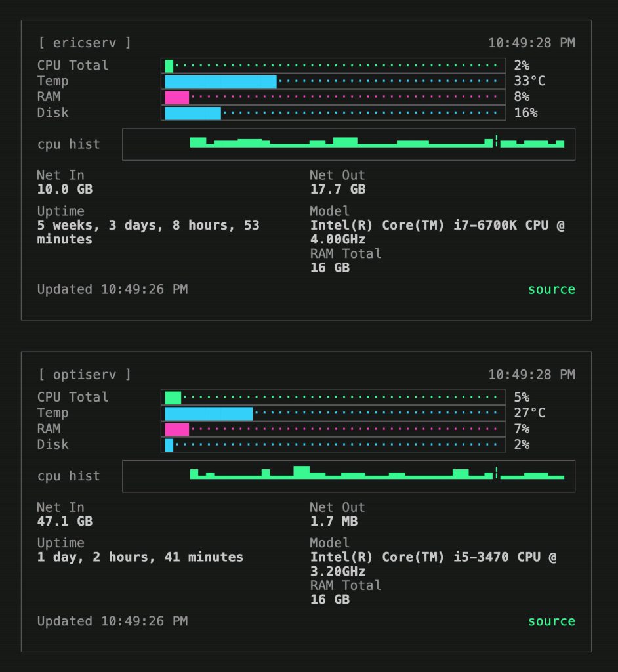618x672 pixels.
Task: Click the [ optiserv ] server title
Action: [x=84, y=375]
